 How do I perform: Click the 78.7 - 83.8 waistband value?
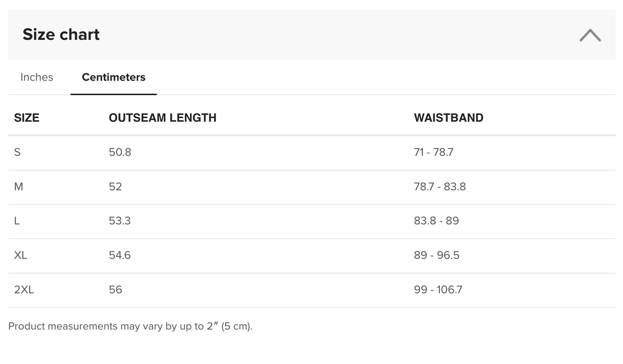coord(440,187)
